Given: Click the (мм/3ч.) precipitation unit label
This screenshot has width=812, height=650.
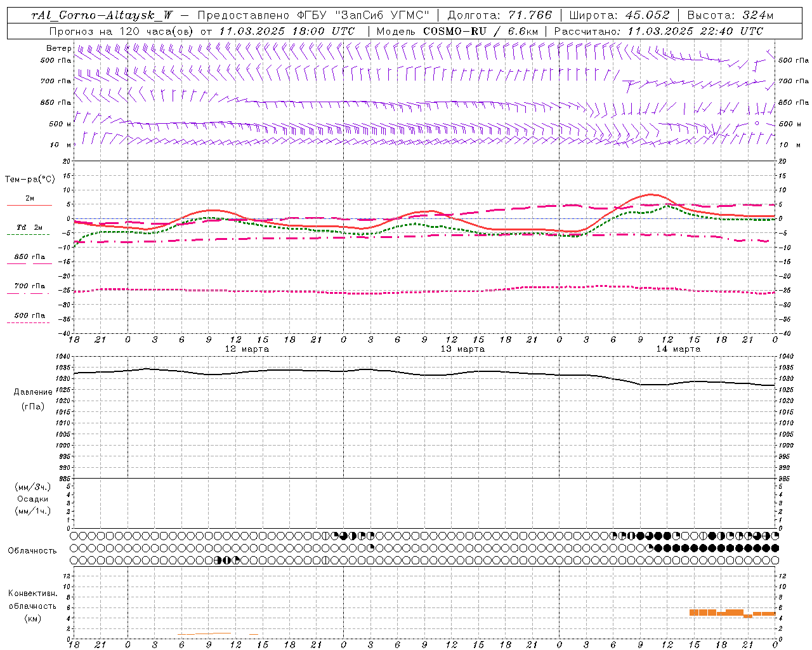Looking at the screenshot, I should click(x=33, y=487).
